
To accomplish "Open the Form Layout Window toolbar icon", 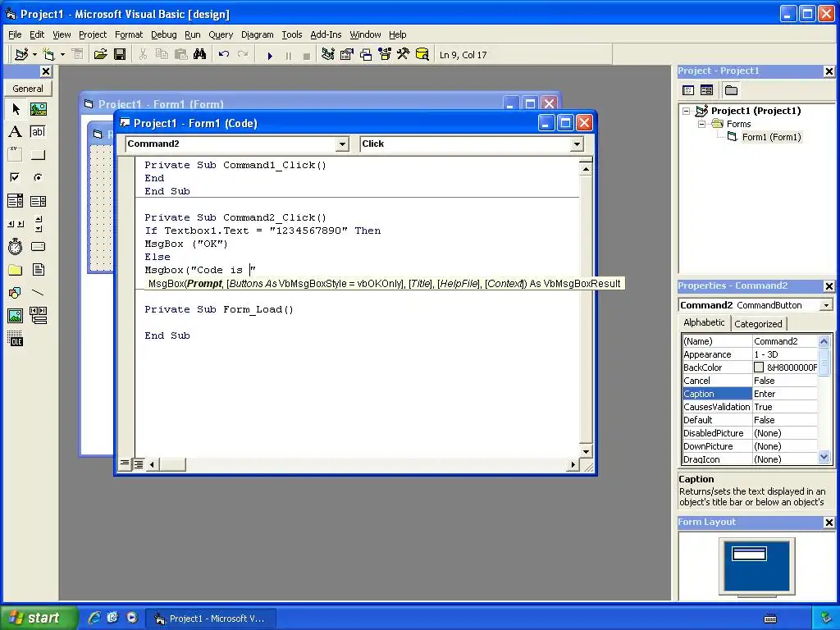I will point(366,54).
